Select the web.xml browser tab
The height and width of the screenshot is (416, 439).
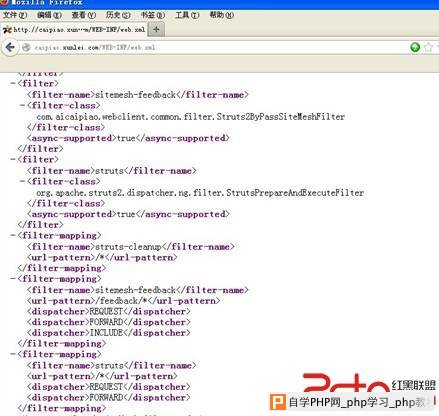click(x=74, y=30)
